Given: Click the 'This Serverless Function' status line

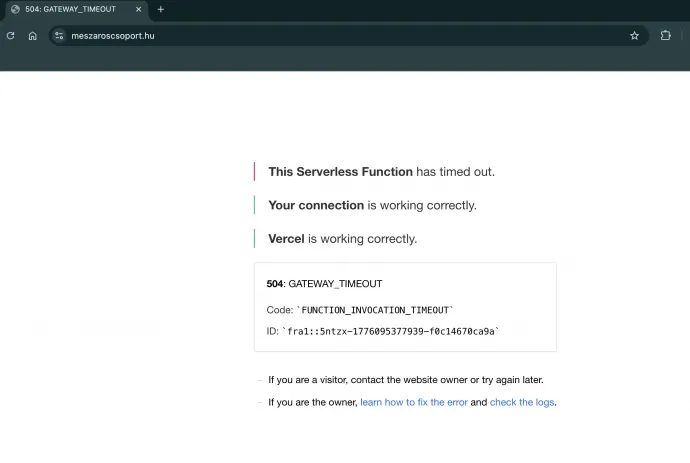Looking at the screenshot, I should point(381,171).
